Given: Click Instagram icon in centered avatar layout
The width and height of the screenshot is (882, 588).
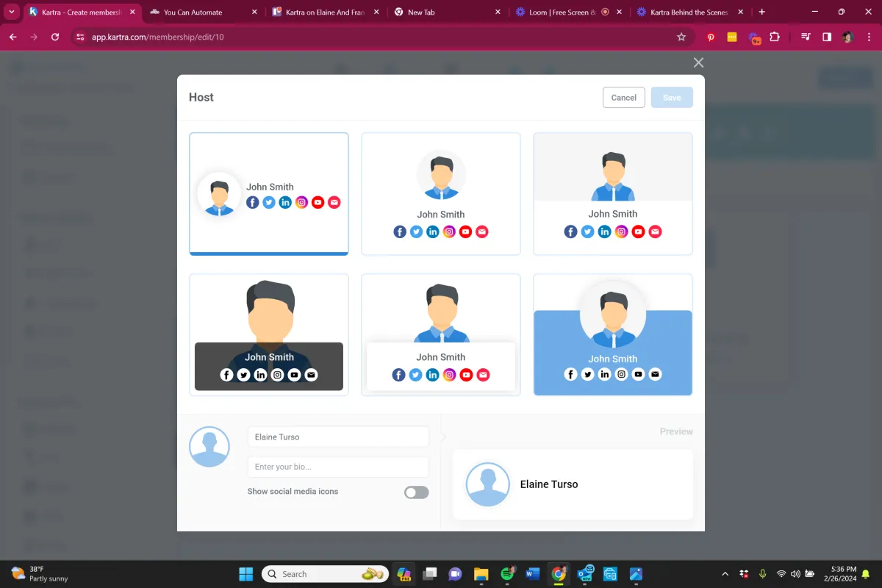Looking at the screenshot, I should tap(449, 232).
